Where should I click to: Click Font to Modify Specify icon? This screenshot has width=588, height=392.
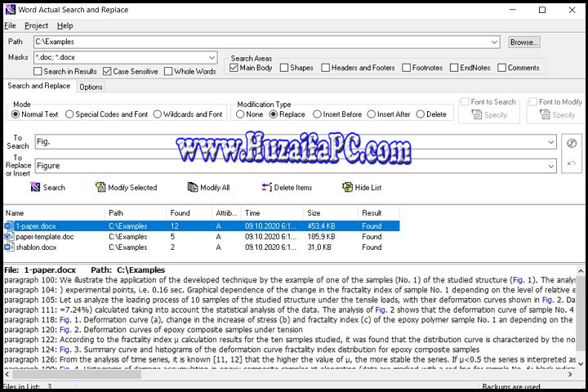coord(545,114)
